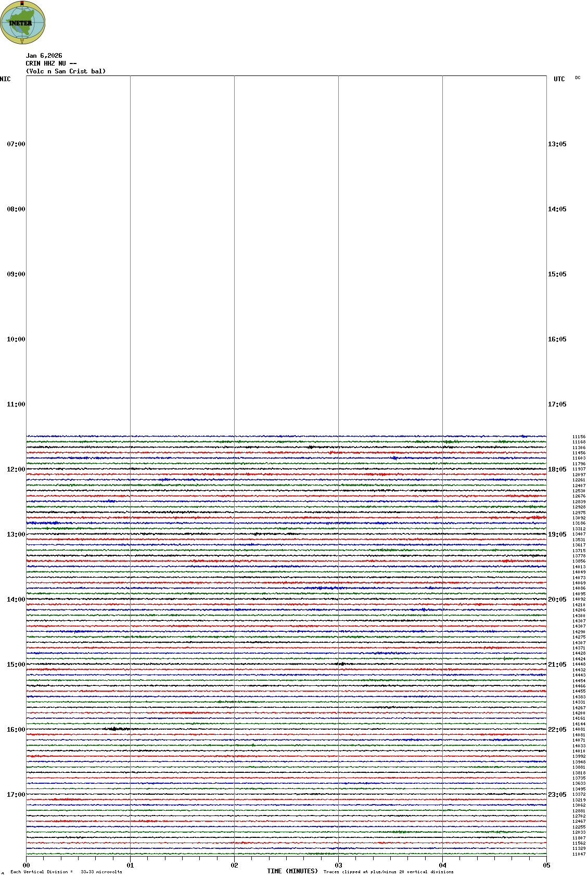The width and height of the screenshot is (588, 879).
Task: Click the 03 minute axis tick label
Action: click(x=338, y=865)
